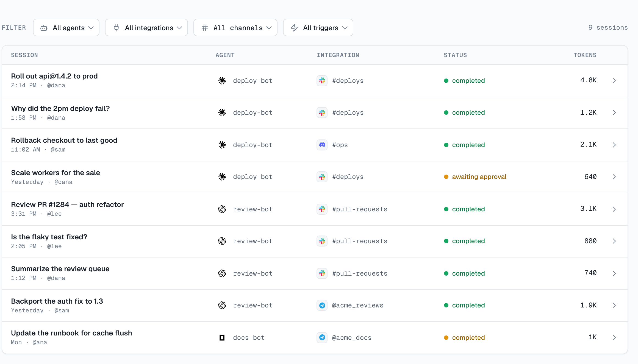Expand the 'Roll out api@1.4.2 to prod' row chevron
Screen dimensions: 638x364
click(614, 81)
